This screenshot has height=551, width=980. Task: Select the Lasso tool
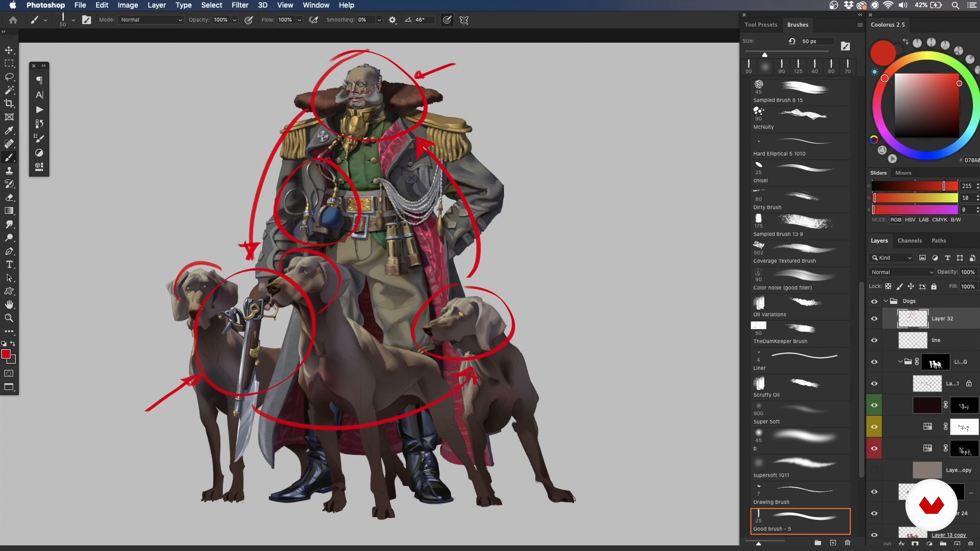(9, 77)
